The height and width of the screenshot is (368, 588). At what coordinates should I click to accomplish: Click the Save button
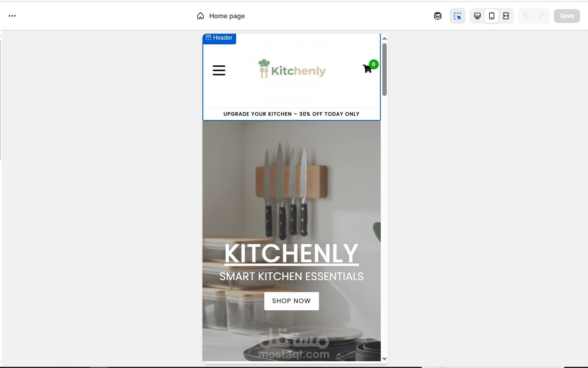[x=567, y=16]
